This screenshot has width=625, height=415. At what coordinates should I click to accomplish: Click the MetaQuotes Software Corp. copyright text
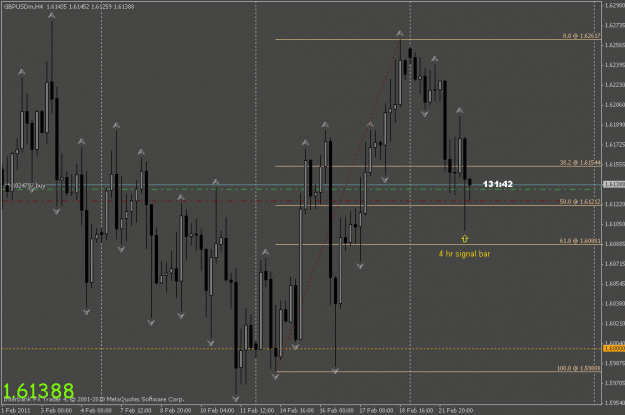(x=94, y=399)
